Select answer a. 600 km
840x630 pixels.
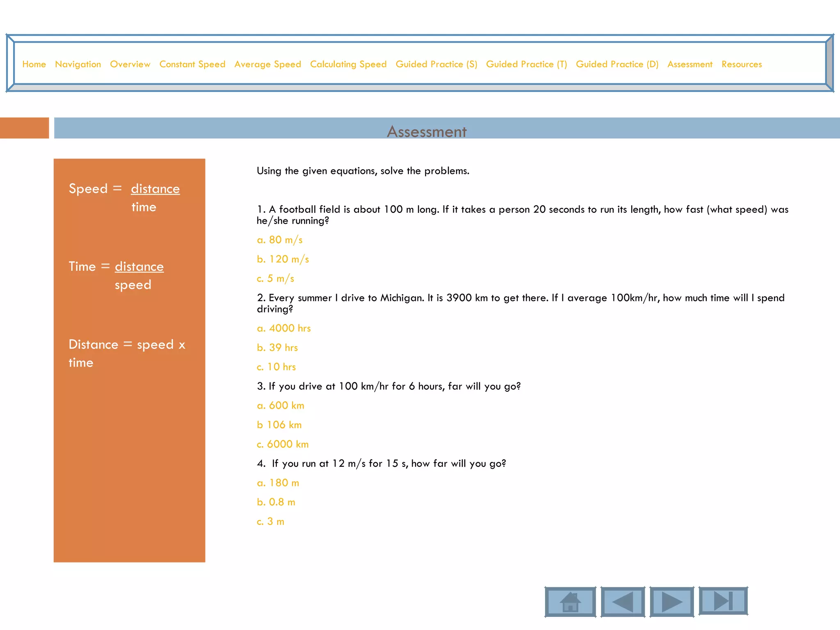tap(281, 406)
